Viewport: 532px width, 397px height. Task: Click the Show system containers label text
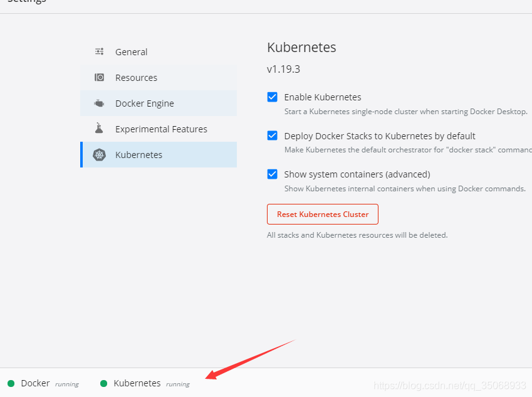(357, 174)
